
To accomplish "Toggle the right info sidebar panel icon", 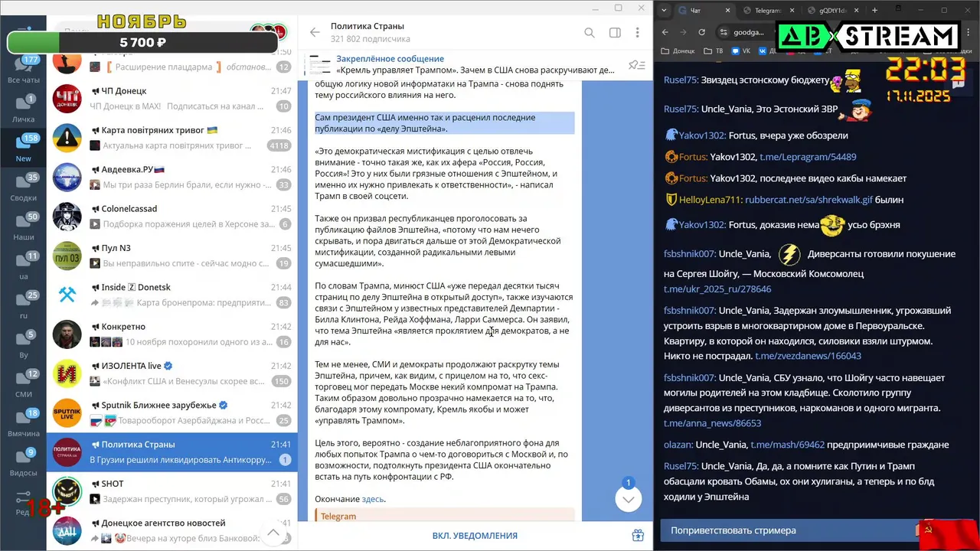I will click(615, 33).
